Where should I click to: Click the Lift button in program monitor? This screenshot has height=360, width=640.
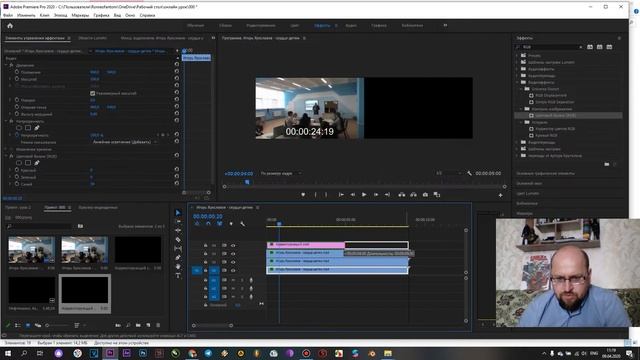click(402, 195)
